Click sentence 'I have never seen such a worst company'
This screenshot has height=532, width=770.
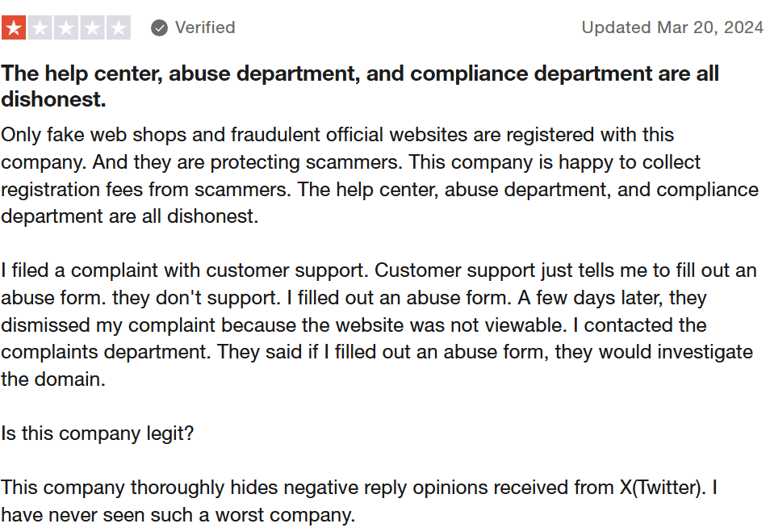178,514
